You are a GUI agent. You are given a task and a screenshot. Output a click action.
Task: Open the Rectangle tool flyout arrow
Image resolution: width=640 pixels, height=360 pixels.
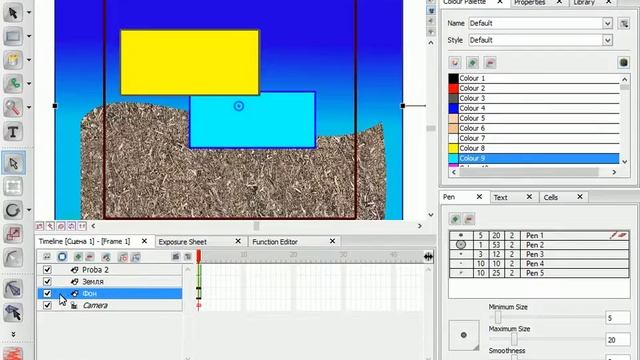(29, 36)
